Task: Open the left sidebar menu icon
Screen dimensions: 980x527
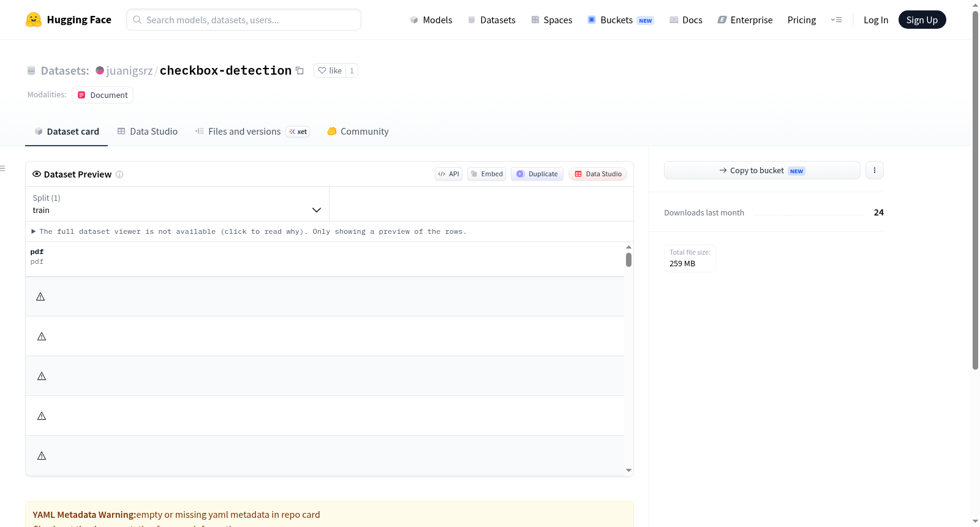Action: pyautogui.click(x=2, y=168)
